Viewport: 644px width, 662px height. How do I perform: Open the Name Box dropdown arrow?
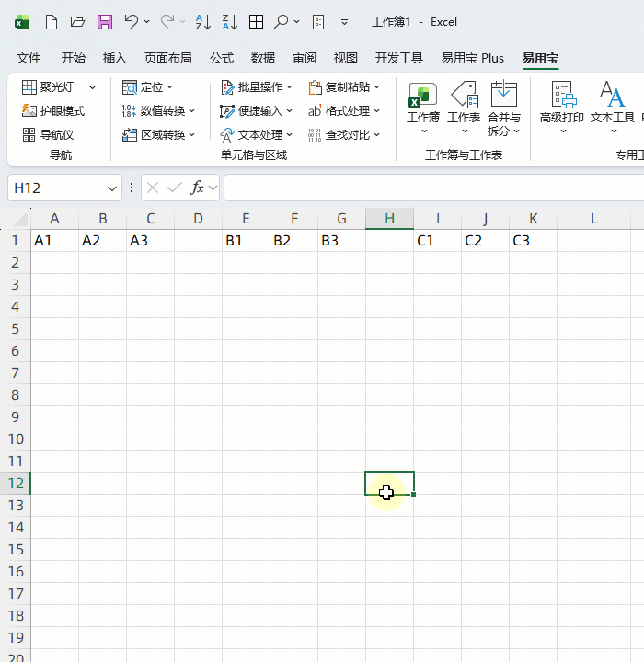click(113, 188)
